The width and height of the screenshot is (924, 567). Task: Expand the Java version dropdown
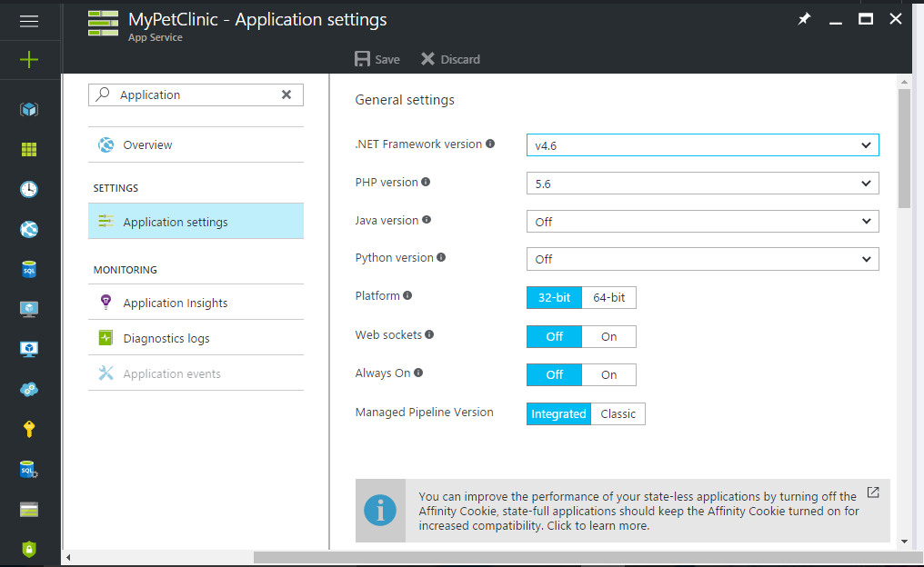coord(702,222)
